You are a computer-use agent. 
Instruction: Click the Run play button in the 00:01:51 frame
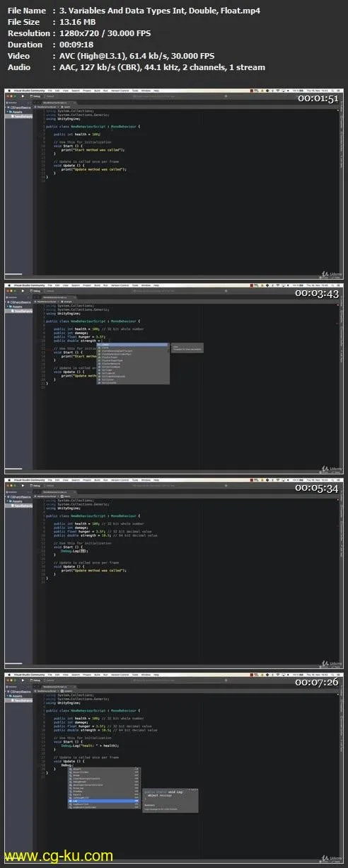22,96
